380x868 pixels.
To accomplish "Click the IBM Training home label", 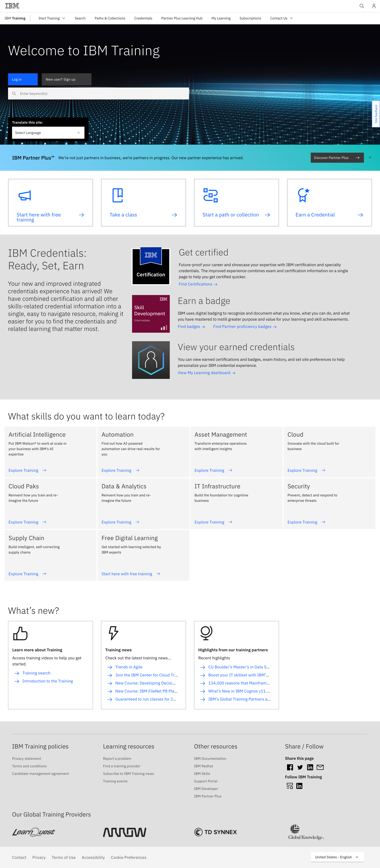I will coord(15,18).
